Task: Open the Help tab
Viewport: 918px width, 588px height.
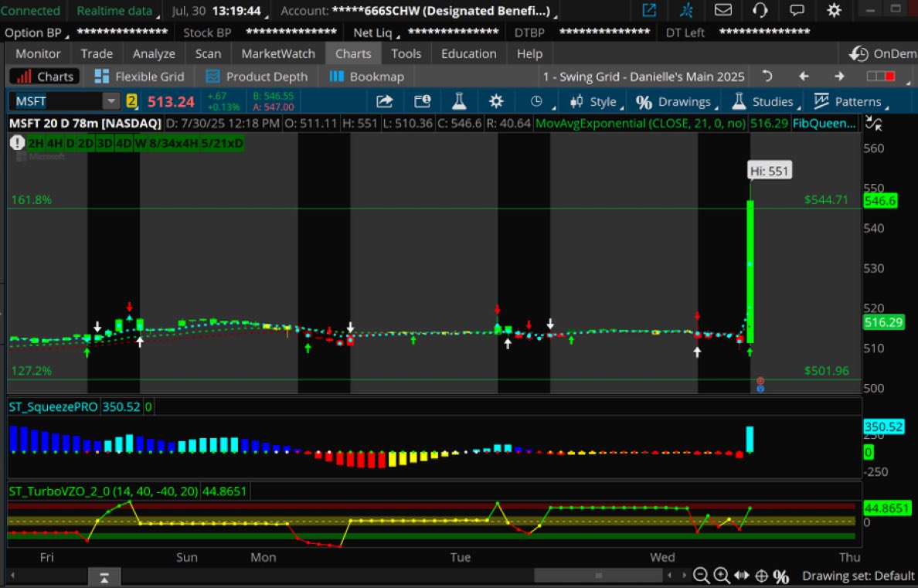Action: click(x=529, y=54)
